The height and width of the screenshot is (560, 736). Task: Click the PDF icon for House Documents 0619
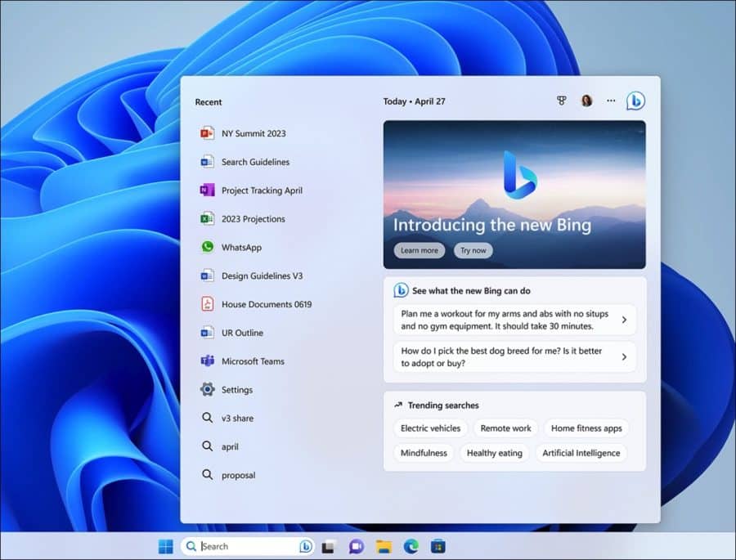coord(207,304)
